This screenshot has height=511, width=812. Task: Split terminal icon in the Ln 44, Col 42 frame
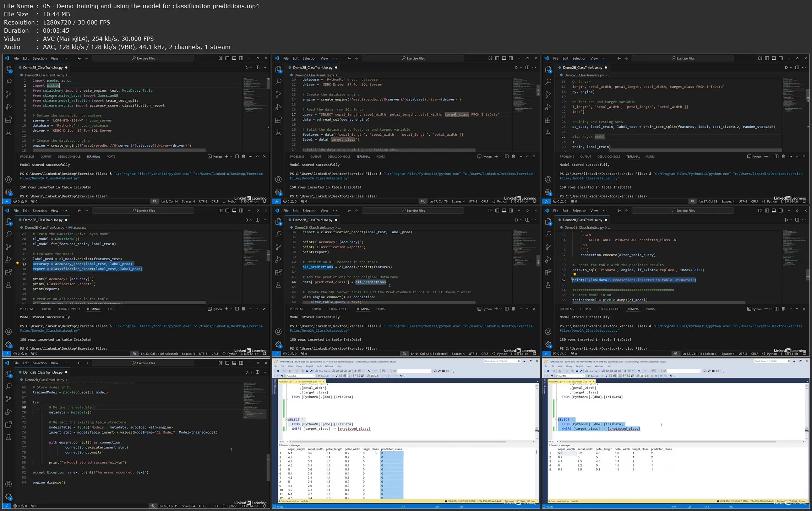[x=507, y=309]
